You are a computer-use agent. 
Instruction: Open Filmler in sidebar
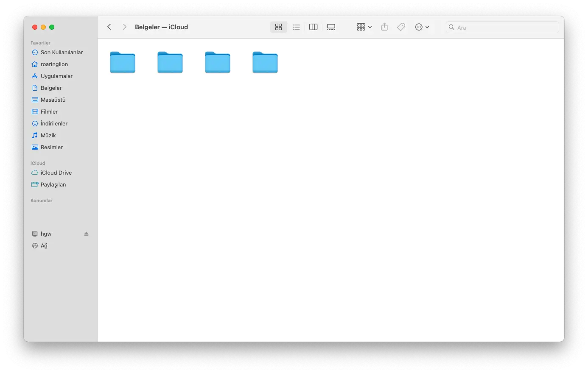click(60, 112)
